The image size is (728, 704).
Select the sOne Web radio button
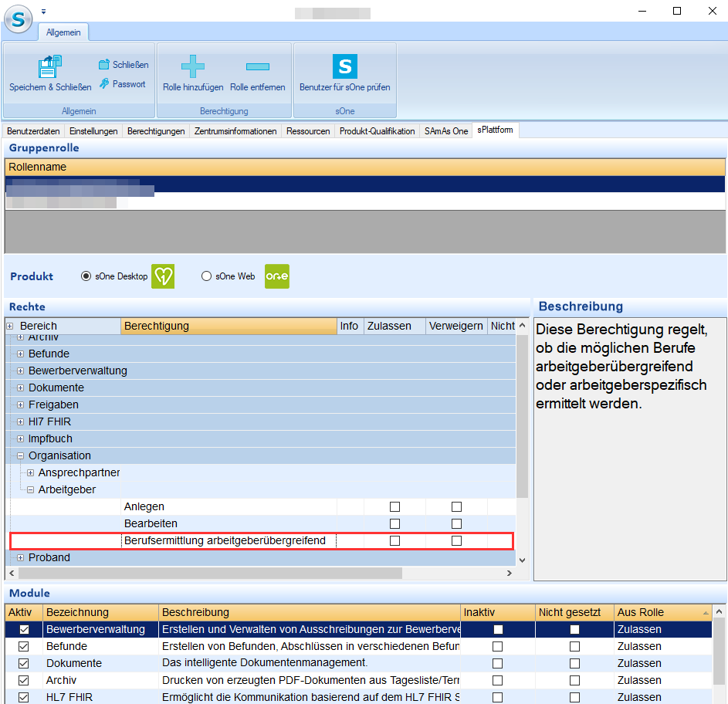pyautogui.click(x=206, y=276)
